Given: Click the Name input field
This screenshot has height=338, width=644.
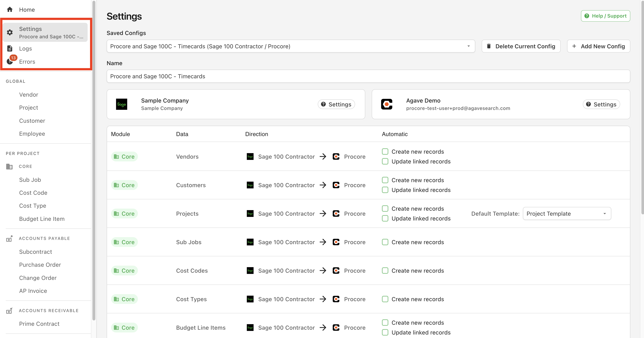Looking at the screenshot, I should [368, 76].
